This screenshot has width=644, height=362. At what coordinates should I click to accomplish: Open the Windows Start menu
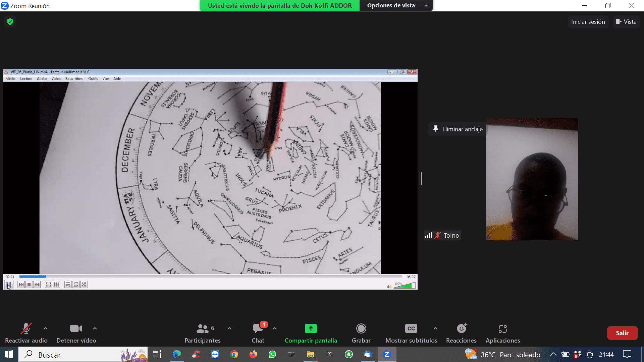[9, 354]
